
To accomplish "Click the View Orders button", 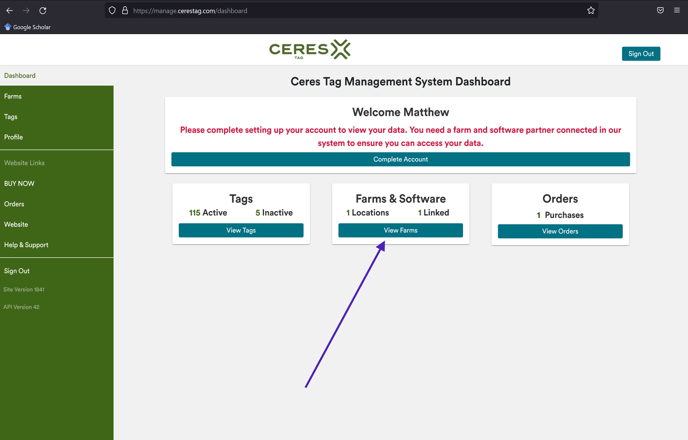I will click(560, 231).
